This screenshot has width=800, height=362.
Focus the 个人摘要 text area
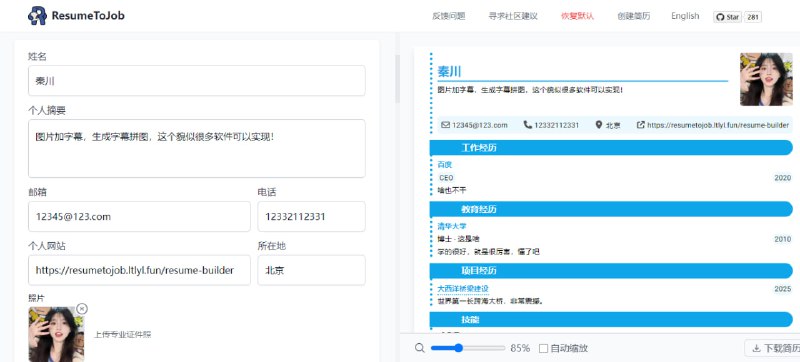click(x=196, y=148)
